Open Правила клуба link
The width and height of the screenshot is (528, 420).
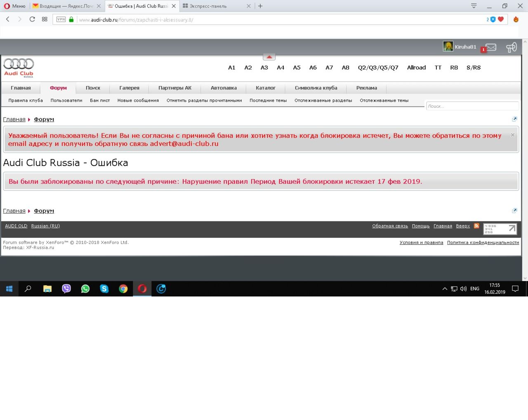tap(26, 101)
